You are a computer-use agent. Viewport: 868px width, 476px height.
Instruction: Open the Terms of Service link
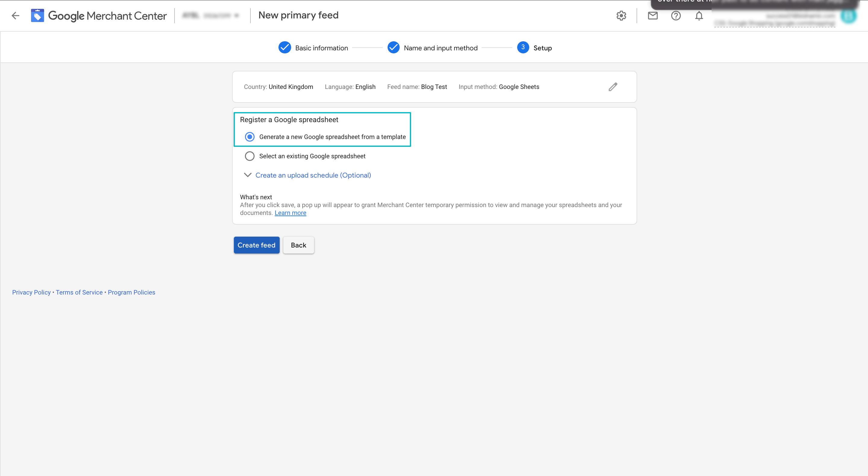[79, 292]
